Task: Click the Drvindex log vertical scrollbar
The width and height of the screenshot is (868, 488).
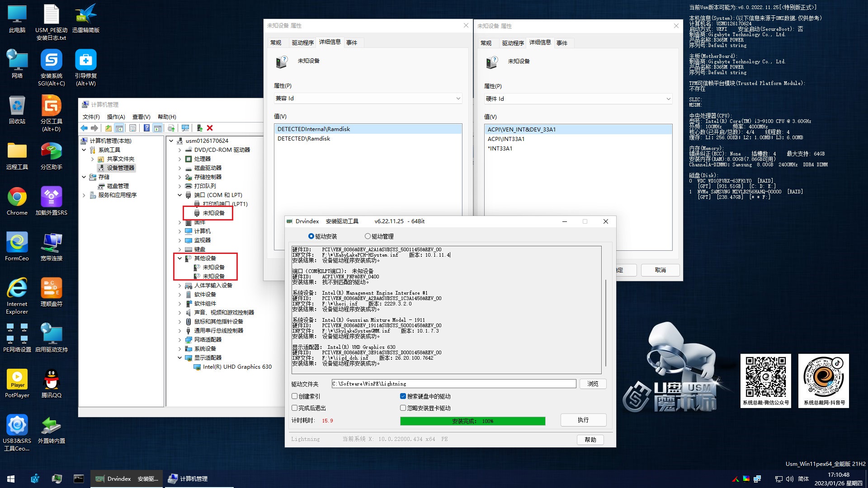Action: 606,323
